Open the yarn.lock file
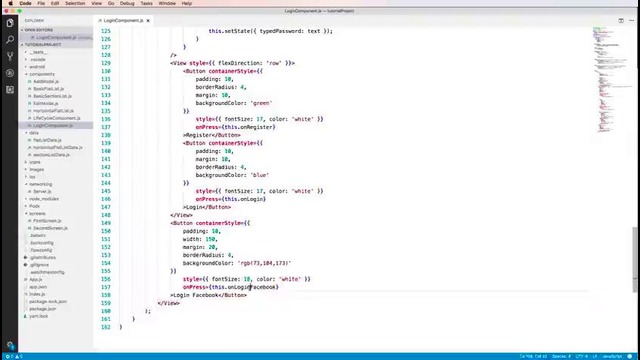This screenshot has width=640, height=360. (x=38, y=317)
